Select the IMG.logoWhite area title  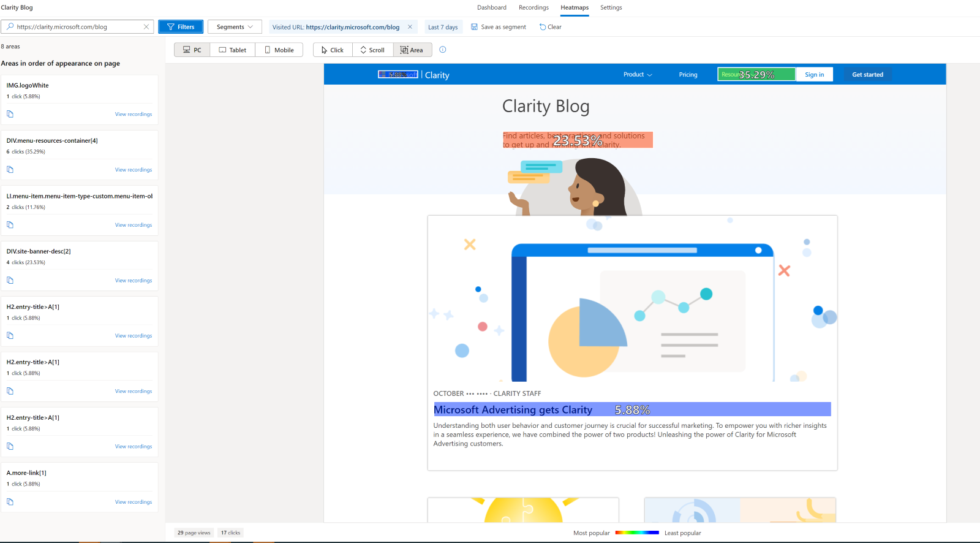click(28, 85)
